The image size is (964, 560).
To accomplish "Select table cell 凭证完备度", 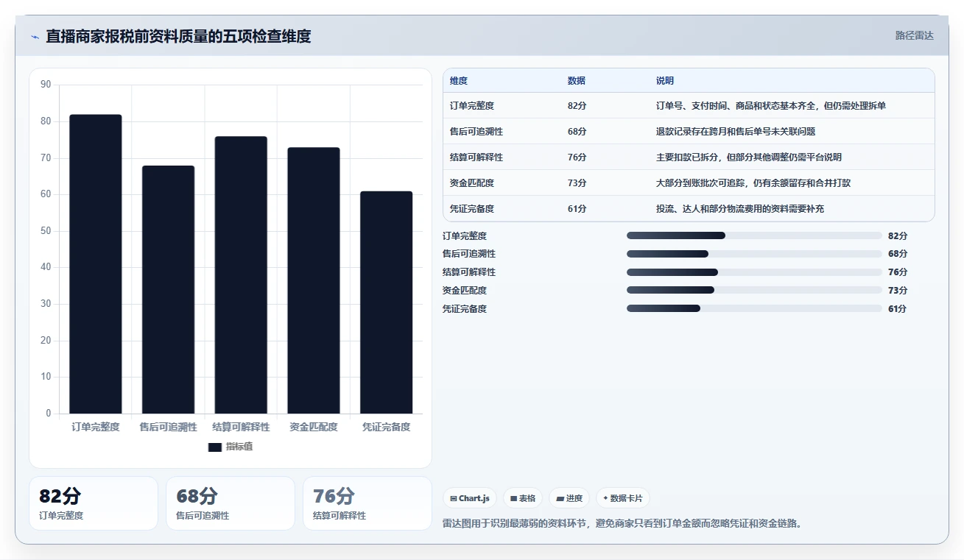I will pyautogui.click(x=472, y=209).
